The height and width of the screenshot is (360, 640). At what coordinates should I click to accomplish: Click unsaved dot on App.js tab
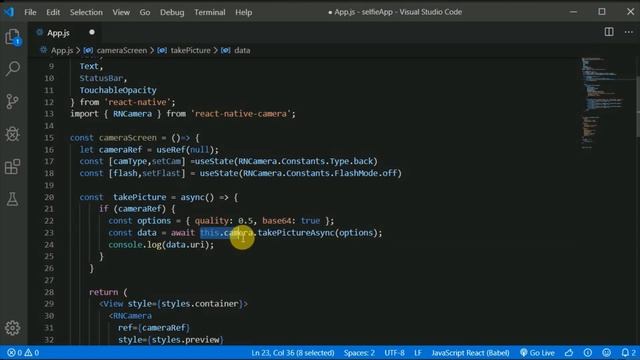[x=92, y=32]
